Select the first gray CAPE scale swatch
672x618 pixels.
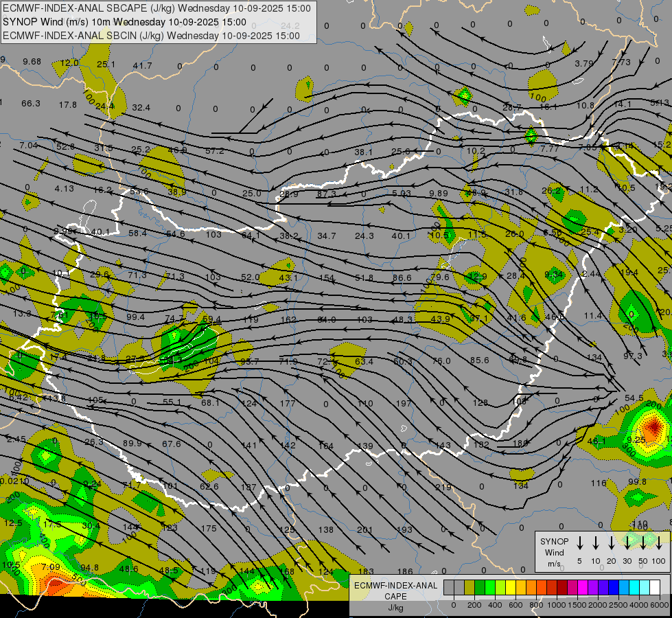coord(449,588)
